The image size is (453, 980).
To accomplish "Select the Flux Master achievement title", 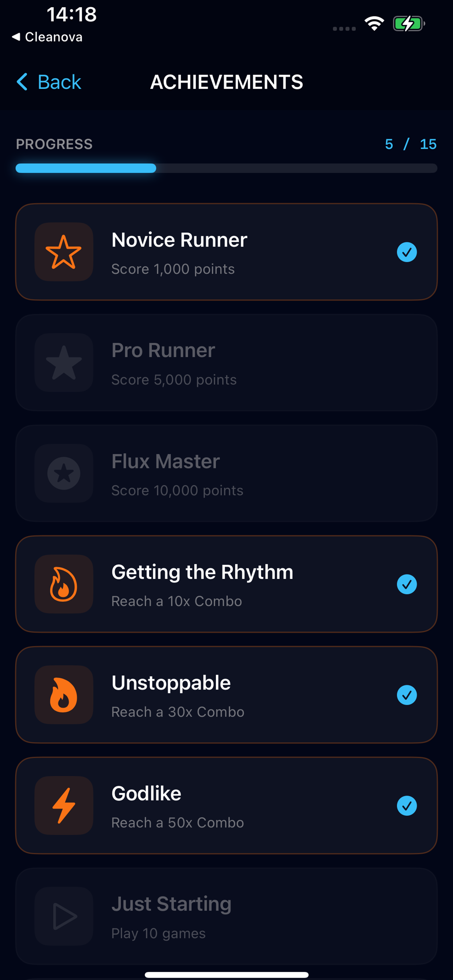I will click(x=165, y=461).
